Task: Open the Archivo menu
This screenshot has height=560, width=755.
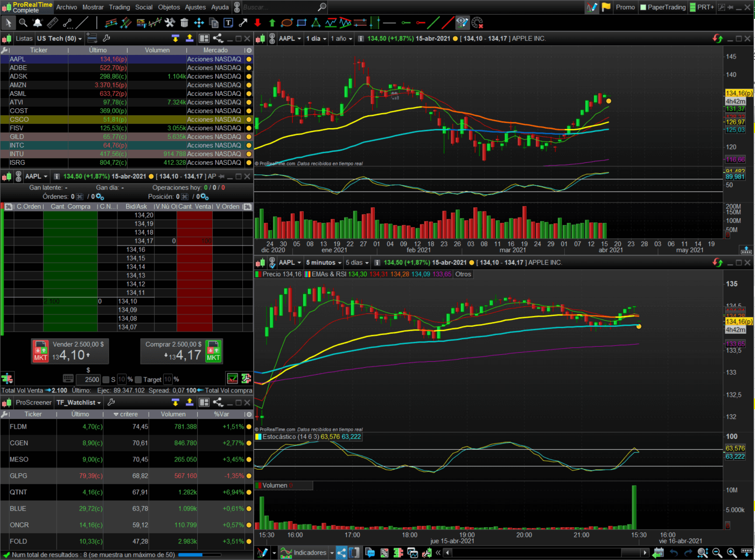Action: [67, 7]
